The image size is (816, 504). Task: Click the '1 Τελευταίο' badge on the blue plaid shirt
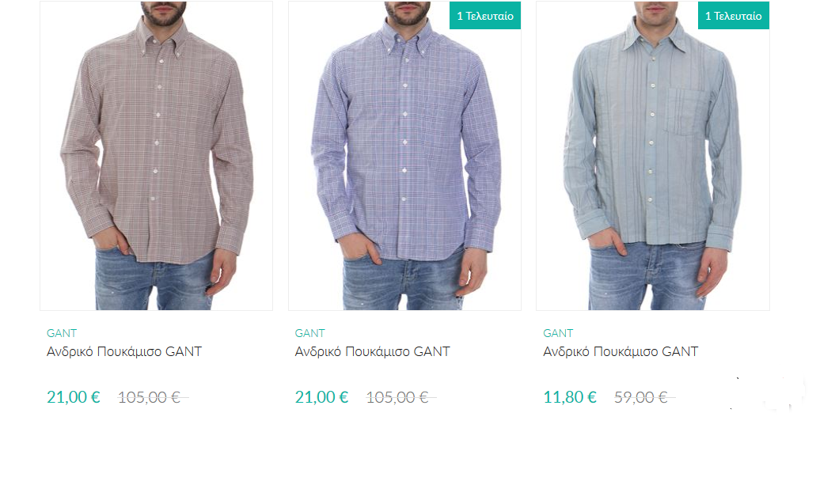485,16
